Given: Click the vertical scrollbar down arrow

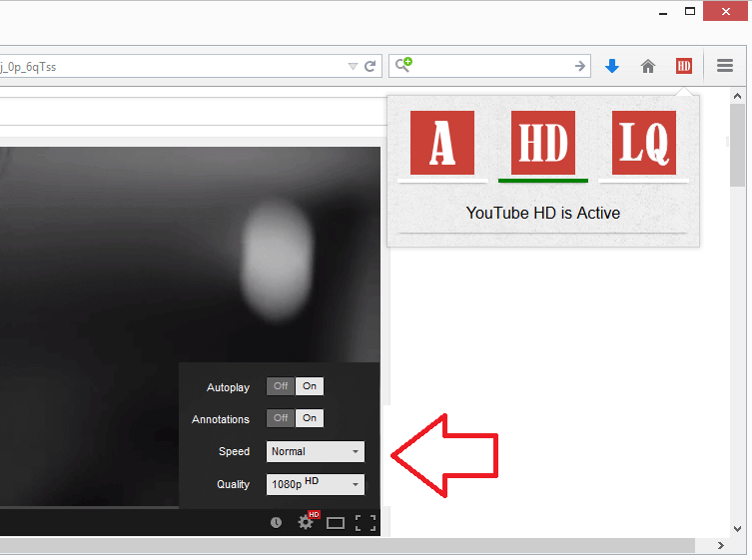Looking at the screenshot, I should click(x=738, y=529).
